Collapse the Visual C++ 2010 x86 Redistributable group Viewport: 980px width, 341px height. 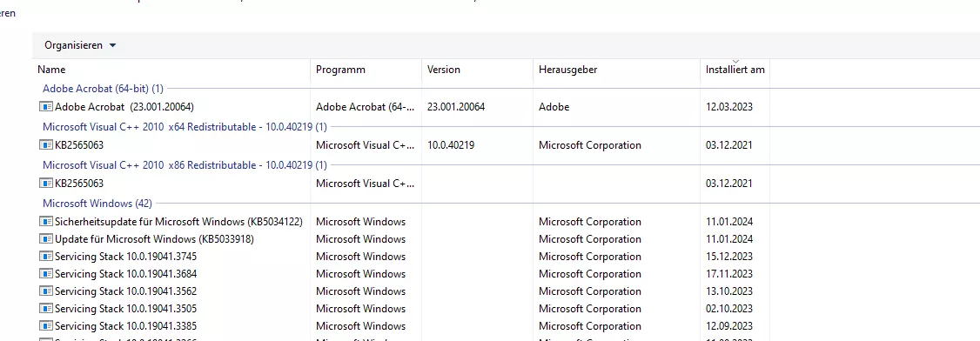[x=185, y=165]
